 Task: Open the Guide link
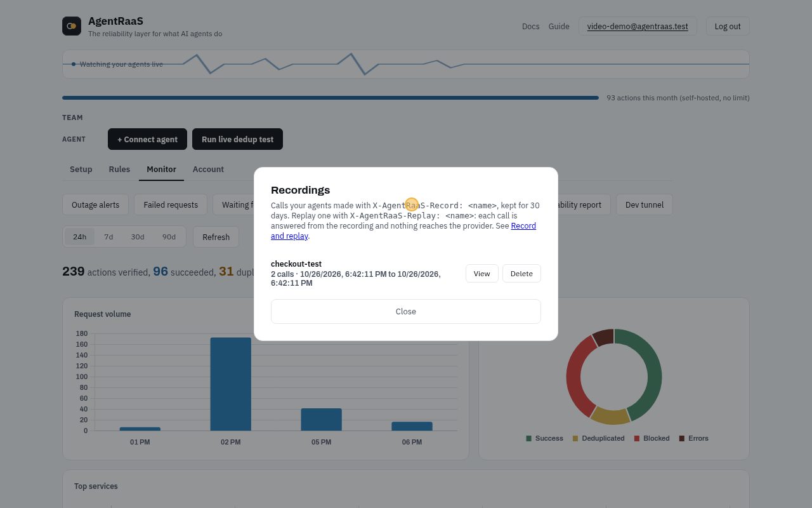(559, 26)
